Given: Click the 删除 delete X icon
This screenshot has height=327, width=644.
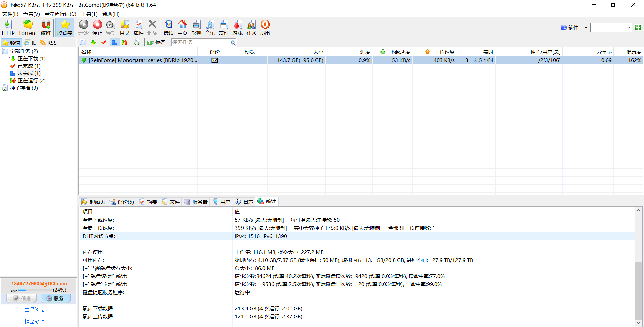Looking at the screenshot, I should pos(152,27).
